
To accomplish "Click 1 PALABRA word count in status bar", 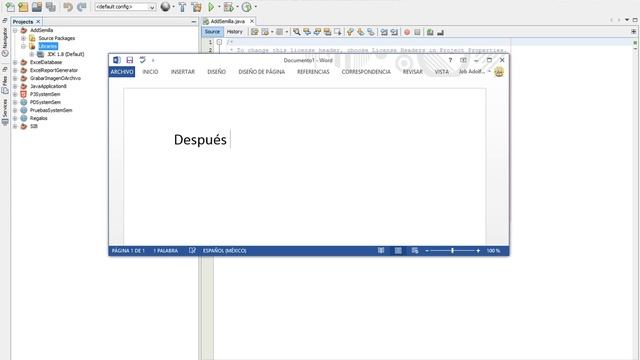I will point(166,251).
